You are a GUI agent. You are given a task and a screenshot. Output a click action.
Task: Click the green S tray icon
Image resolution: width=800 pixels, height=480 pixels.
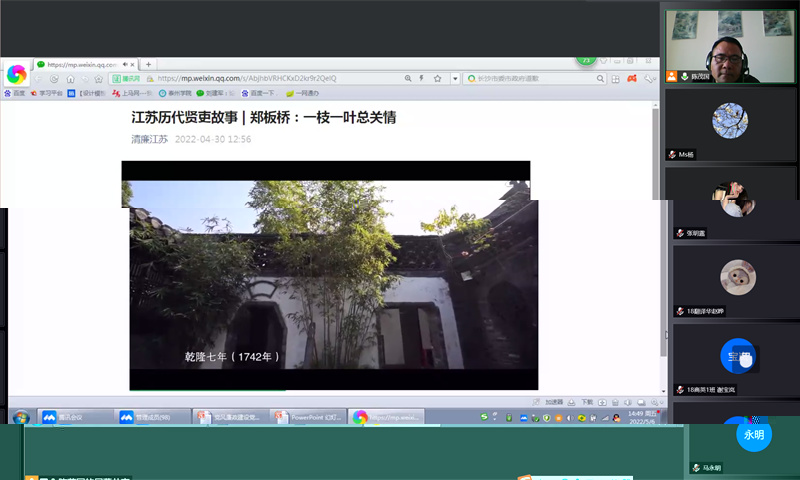pyautogui.click(x=484, y=417)
